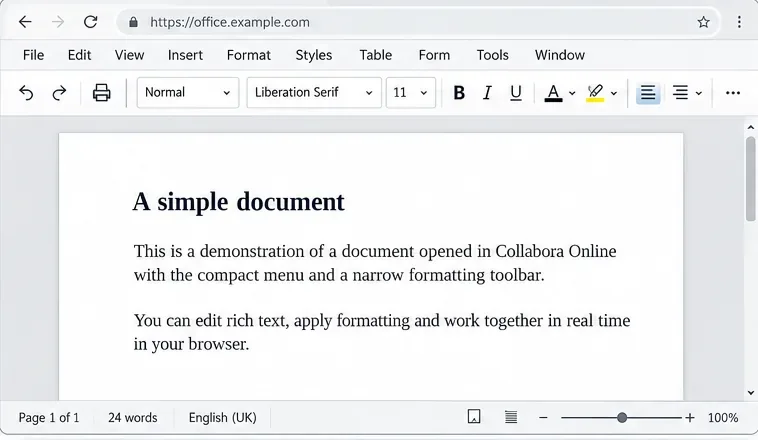Click the 24 words count
Image resolution: width=758 pixels, height=440 pixels.
(x=132, y=417)
